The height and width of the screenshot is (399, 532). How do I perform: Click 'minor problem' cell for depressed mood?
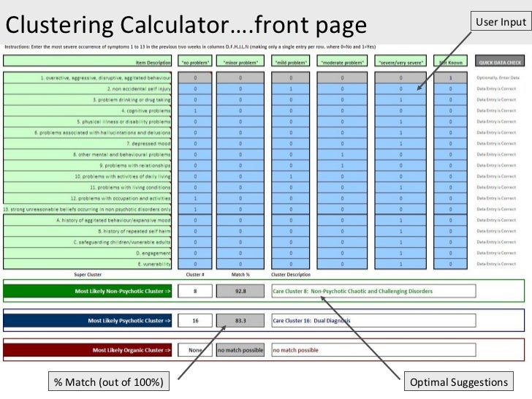pyautogui.click(x=240, y=143)
